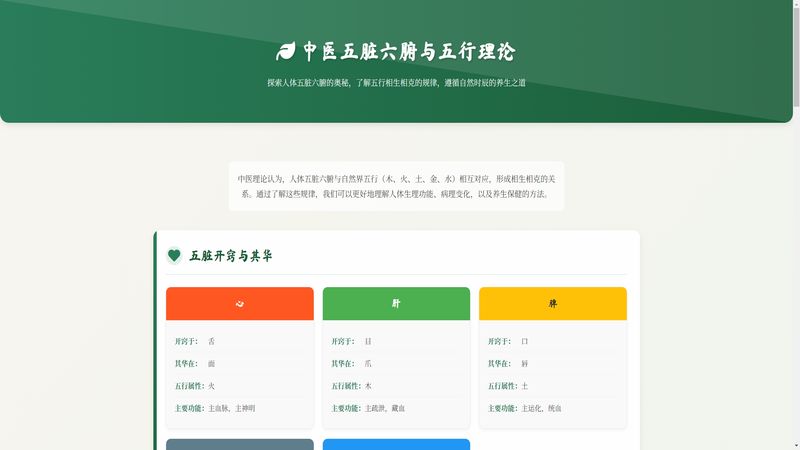The height and width of the screenshot is (450, 800).
Task: Click the 五行属性 火 row
Action: tap(240, 386)
